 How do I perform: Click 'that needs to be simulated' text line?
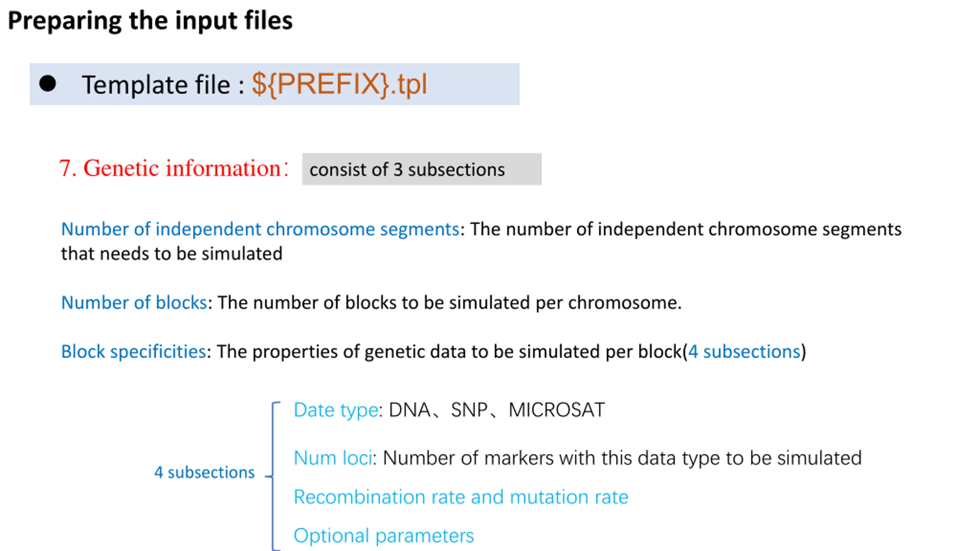(x=171, y=253)
